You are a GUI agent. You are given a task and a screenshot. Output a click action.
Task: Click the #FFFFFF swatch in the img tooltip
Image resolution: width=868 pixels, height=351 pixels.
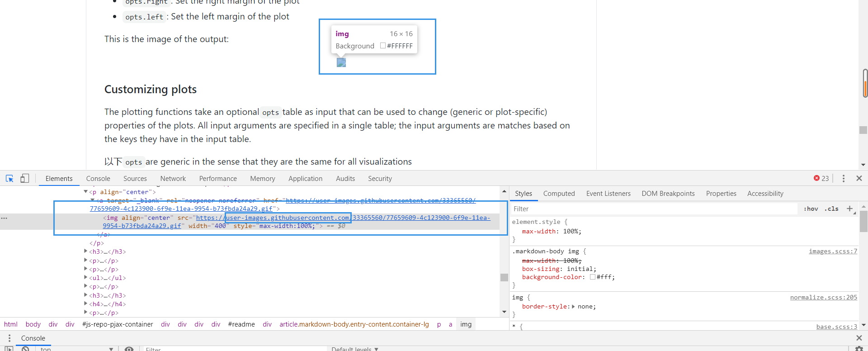[x=383, y=46]
